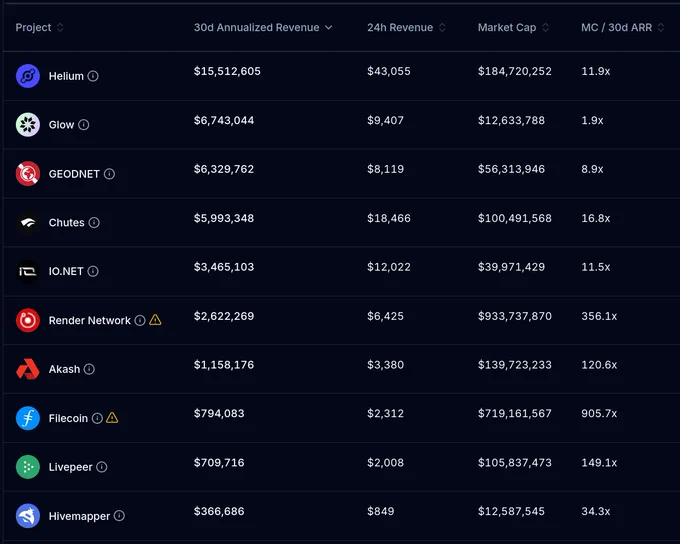680x544 pixels.
Task: Select Render Network's 356.1x ratio value
Action: (x=599, y=316)
